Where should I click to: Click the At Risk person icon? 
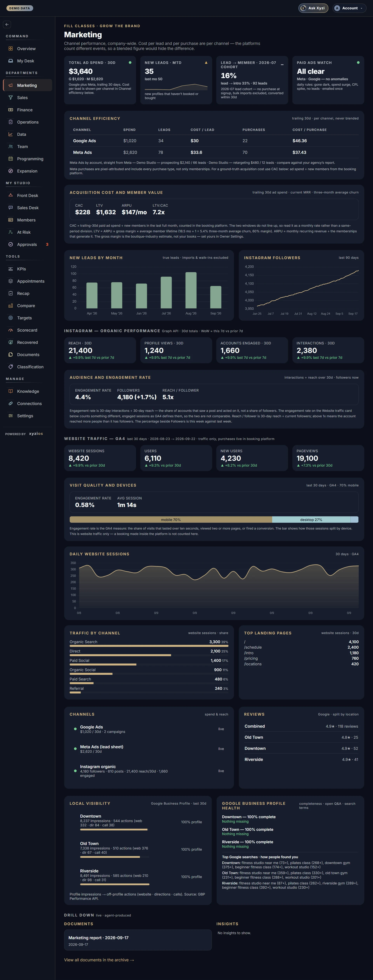click(x=11, y=232)
